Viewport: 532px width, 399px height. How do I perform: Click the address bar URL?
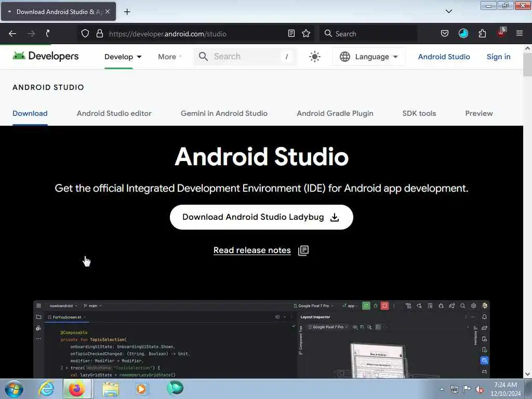168,34
